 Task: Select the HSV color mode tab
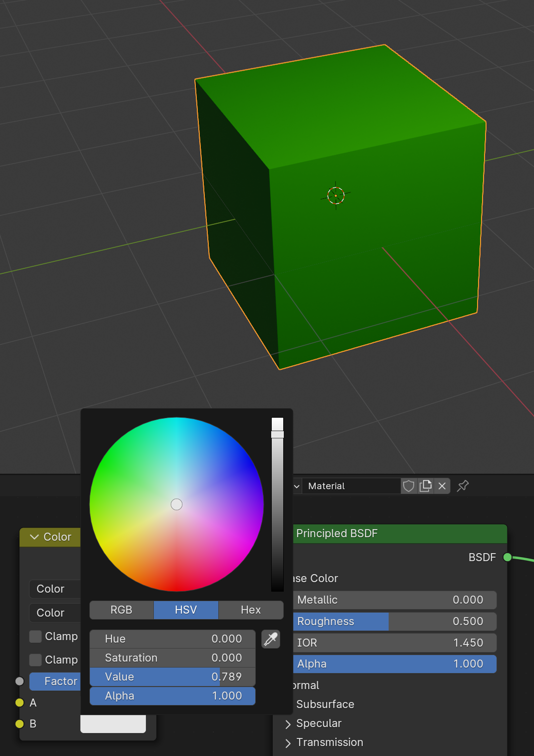point(186,610)
